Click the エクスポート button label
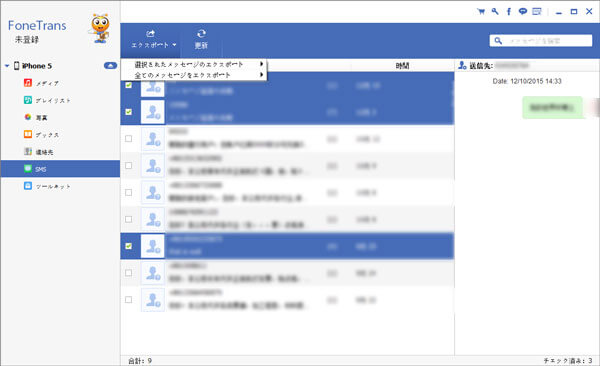600x366 pixels. [150, 45]
